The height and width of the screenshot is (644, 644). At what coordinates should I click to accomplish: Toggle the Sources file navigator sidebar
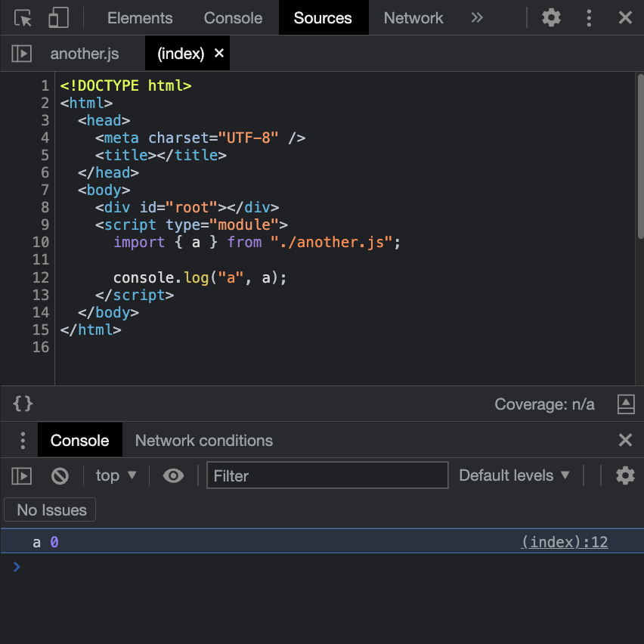21,54
